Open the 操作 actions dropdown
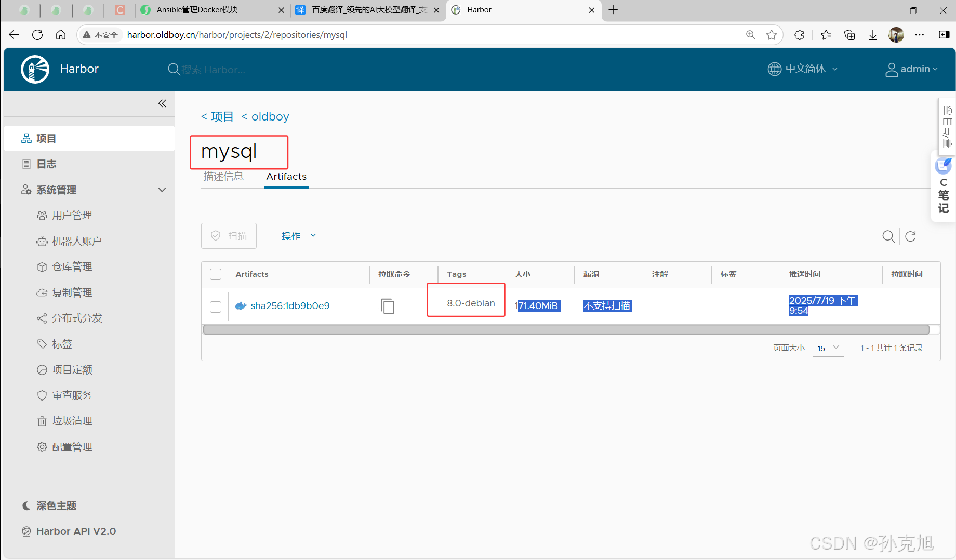The height and width of the screenshot is (560, 956). click(299, 236)
